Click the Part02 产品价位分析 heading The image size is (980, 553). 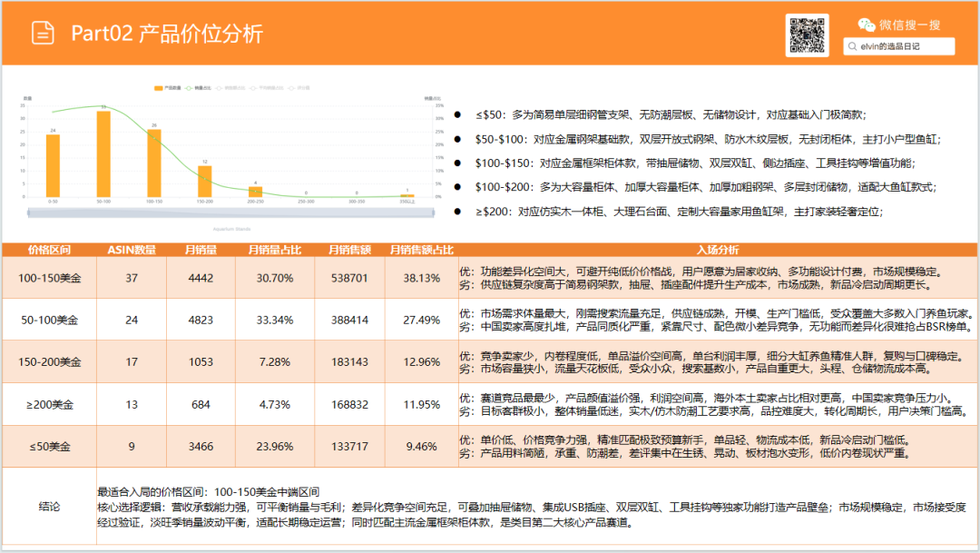tap(167, 34)
